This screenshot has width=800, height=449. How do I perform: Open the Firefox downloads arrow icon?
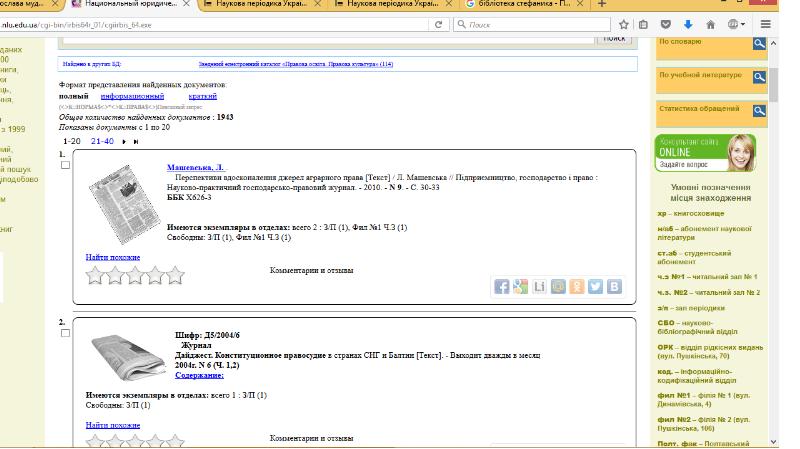pyautogui.click(x=688, y=24)
